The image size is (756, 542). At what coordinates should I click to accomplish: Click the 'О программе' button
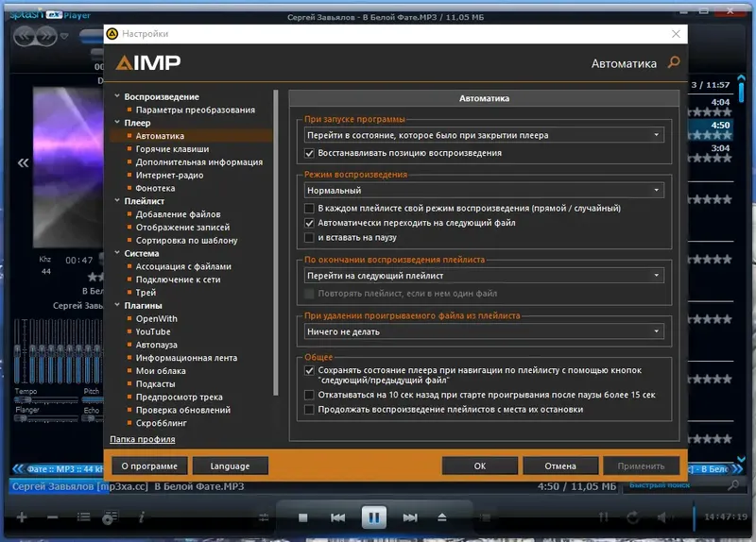(x=149, y=466)
